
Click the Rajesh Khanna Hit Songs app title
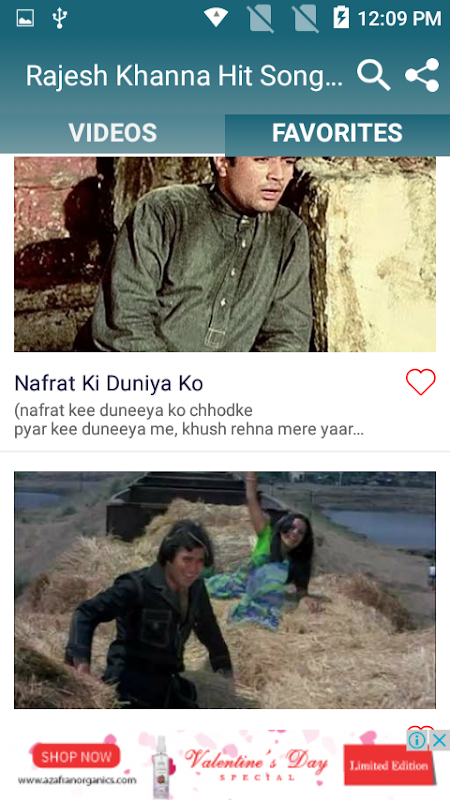184,76
